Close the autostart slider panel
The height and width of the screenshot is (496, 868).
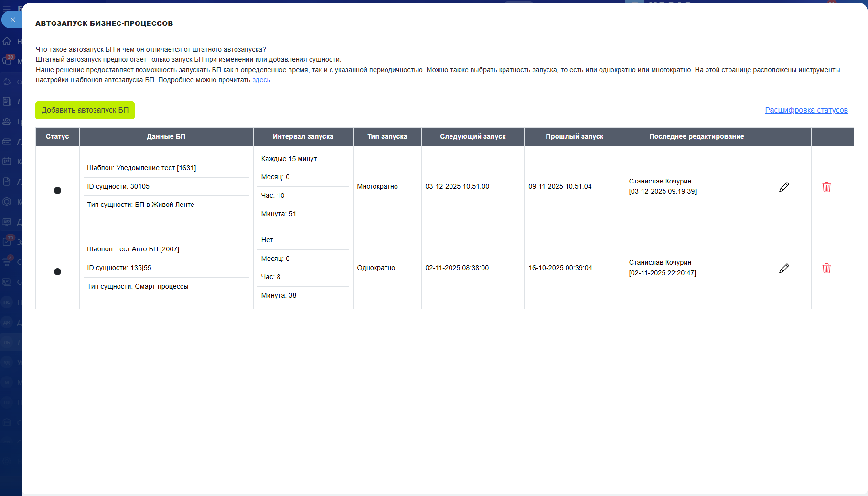coord(12,20)
